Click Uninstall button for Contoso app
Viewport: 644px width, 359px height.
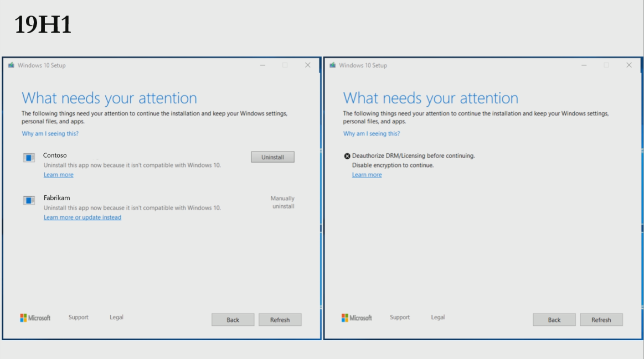click(x=272, y=157)
